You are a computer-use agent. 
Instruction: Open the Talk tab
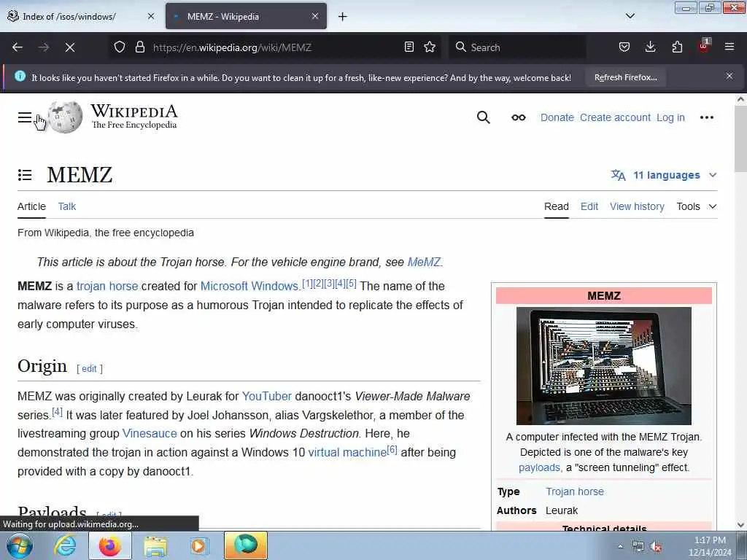66,206
